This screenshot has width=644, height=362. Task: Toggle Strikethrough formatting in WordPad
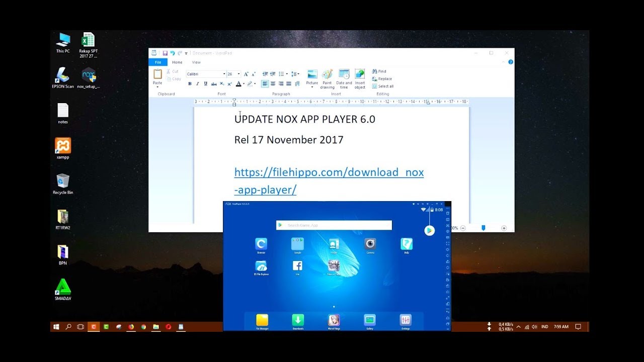point(214,84)
